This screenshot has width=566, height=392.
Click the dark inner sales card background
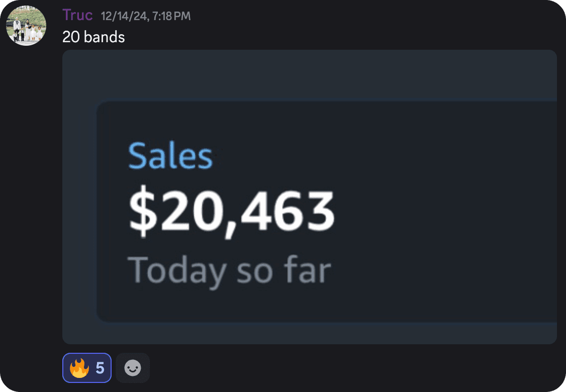[x=433, y=211]
